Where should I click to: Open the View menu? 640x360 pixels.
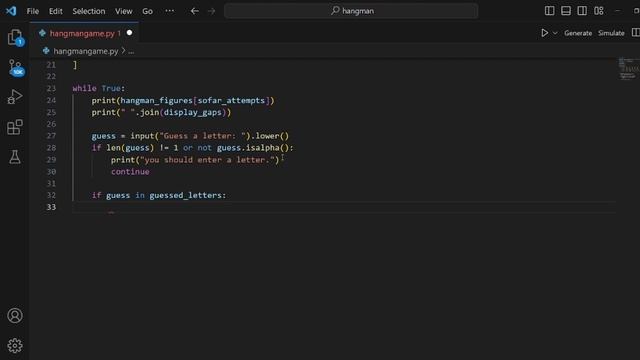coord(123,11)
